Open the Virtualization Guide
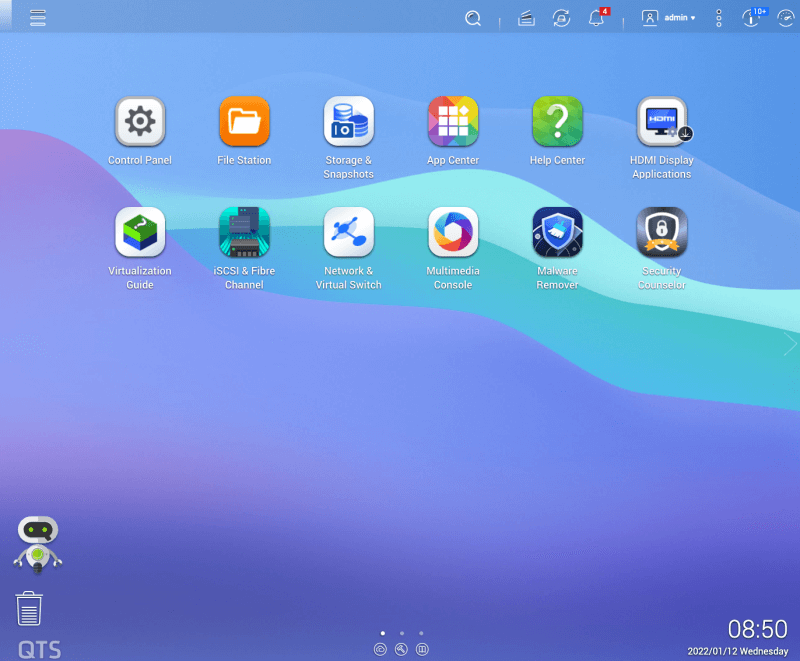 (139, 232)
